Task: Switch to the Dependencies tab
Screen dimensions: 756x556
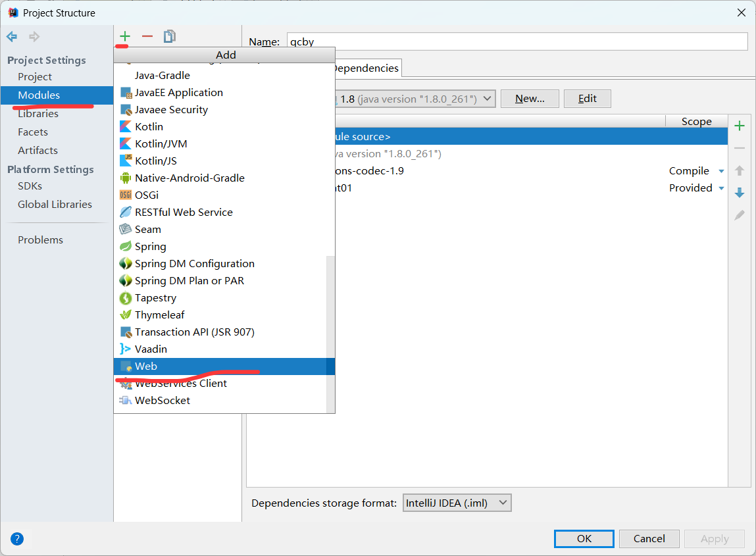Action: pos(367,68)
